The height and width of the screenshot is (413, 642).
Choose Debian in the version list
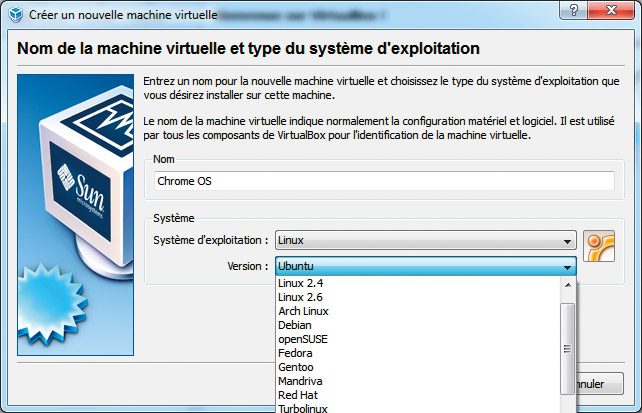pos(418,325)
